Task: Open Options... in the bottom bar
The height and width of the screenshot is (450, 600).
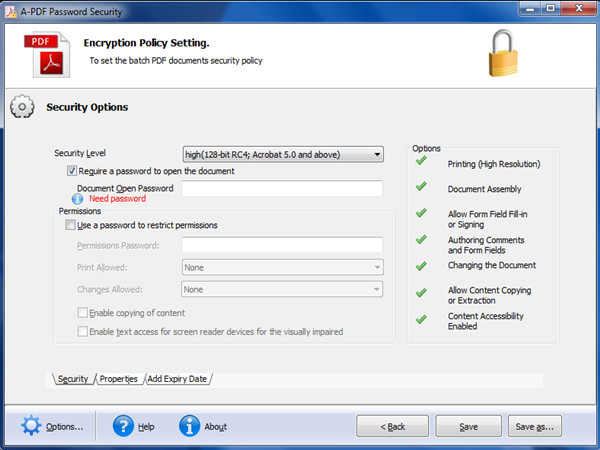Action: pos(64,427)
